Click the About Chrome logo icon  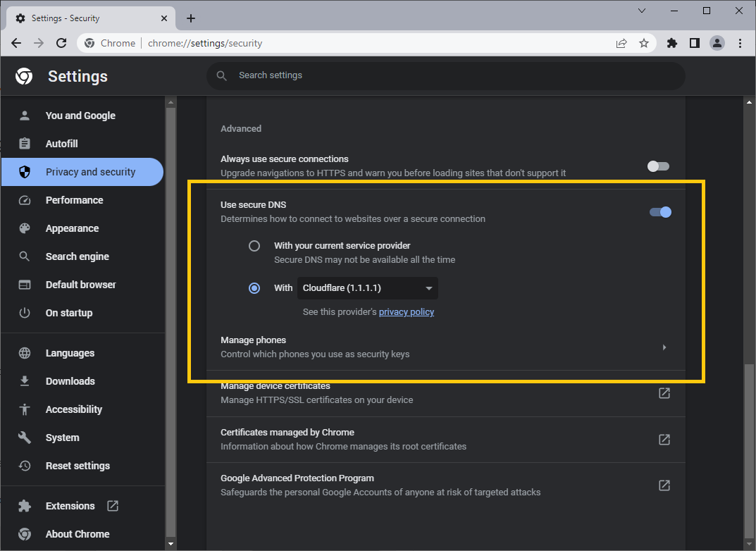pyautogui.click(x=25, y=534)
